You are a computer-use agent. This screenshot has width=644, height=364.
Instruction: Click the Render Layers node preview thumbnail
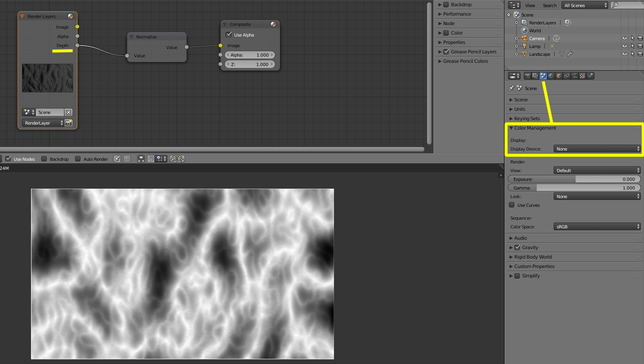(47, 78)
